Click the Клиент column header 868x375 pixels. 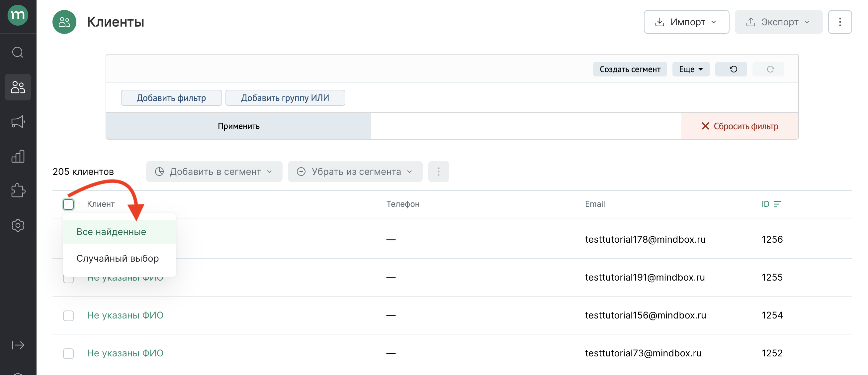[101, 204]
